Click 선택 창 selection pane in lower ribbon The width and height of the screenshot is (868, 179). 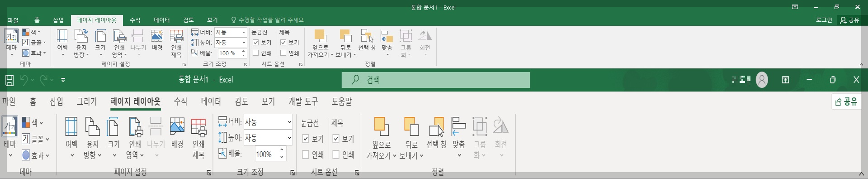click(x=436, y=132)
